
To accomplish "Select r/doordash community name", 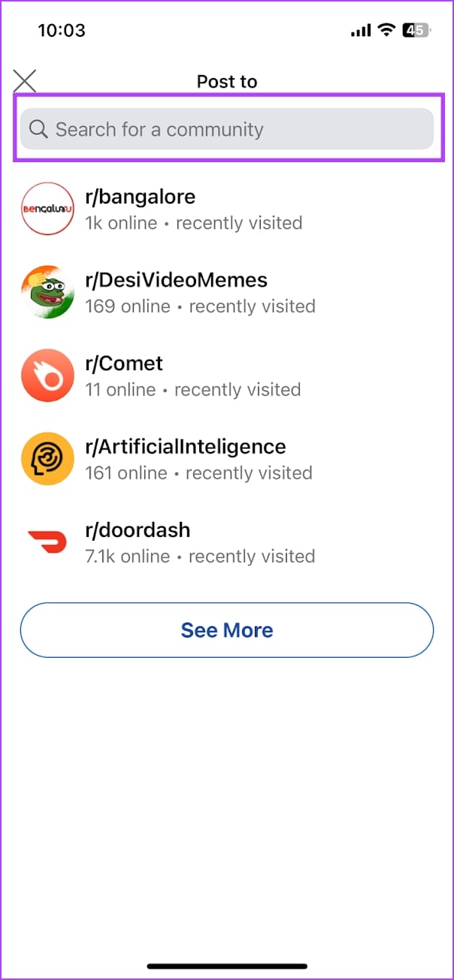I will pyautogui.click(x=138, y=530).
